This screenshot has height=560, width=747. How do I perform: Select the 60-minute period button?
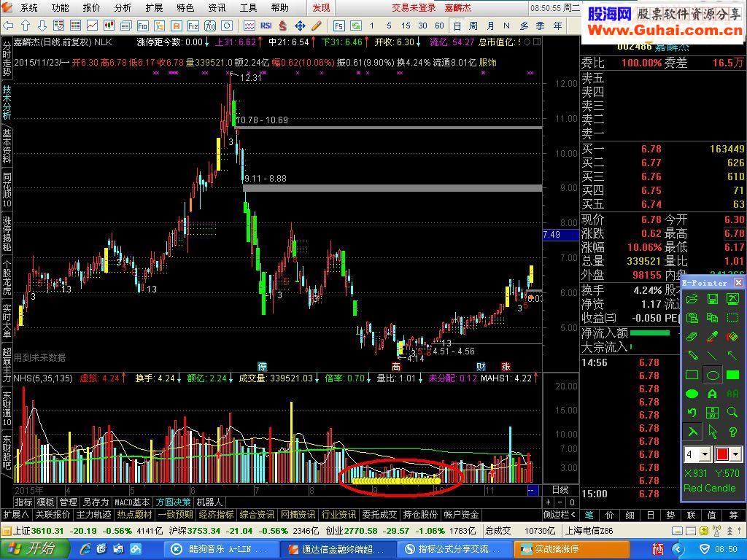(x=439, y=26)
